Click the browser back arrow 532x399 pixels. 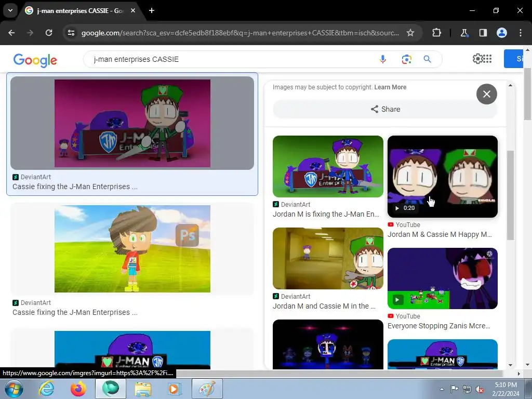tap(11, 33)
